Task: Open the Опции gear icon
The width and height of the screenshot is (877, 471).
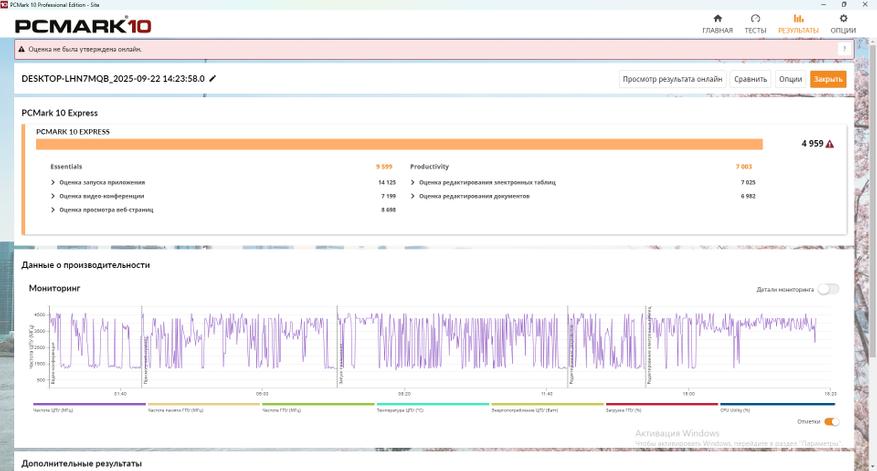Action: click(x=843, y=19)
